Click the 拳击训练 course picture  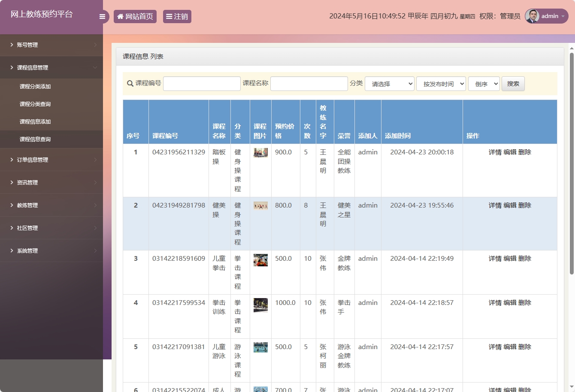[260, 305]
